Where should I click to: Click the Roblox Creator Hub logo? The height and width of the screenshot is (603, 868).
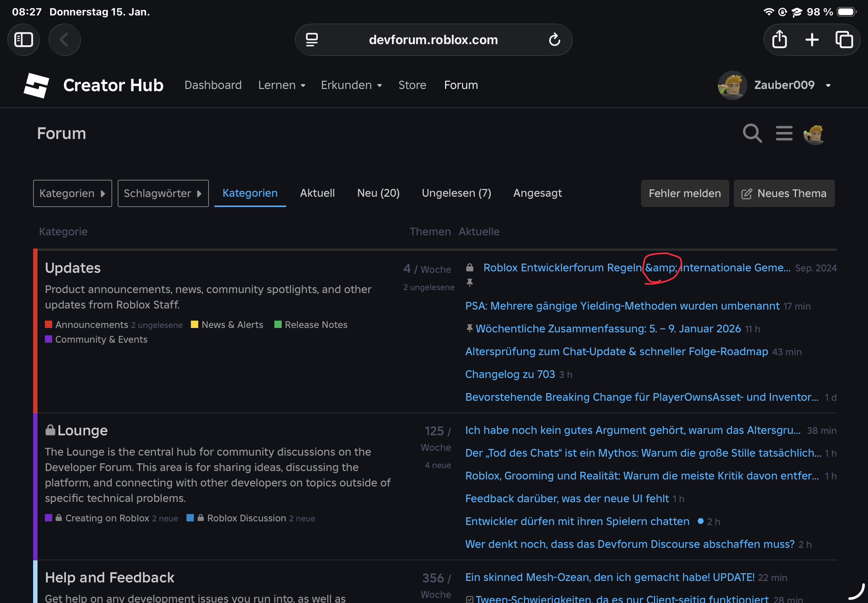pos(36,85)
